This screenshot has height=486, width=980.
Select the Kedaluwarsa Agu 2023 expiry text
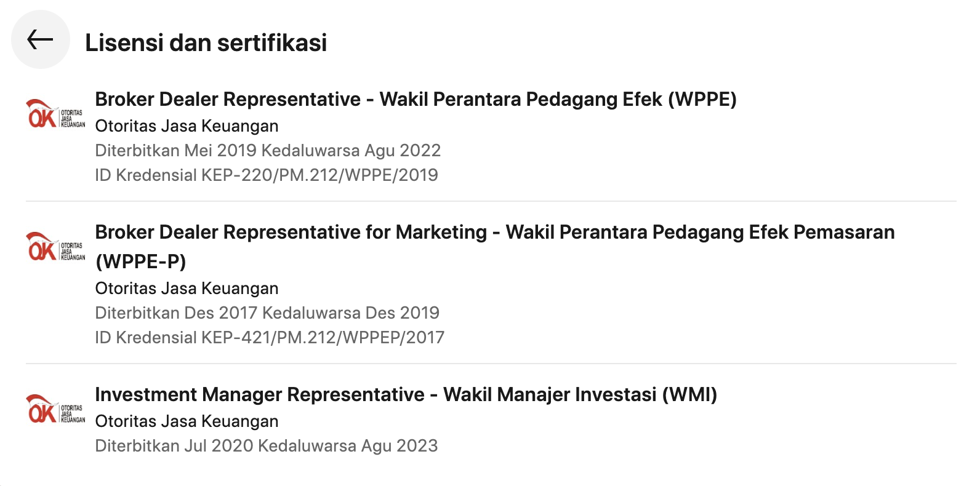(348, 445)
